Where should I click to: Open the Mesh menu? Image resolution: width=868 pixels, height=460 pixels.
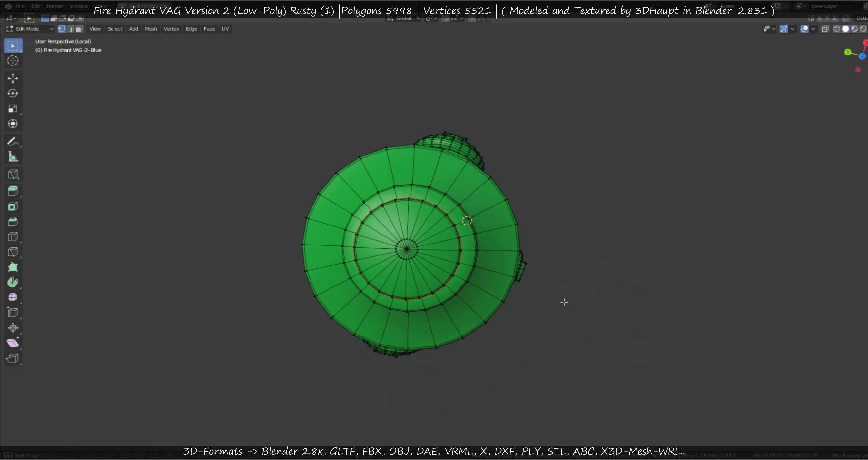[151, 29]
